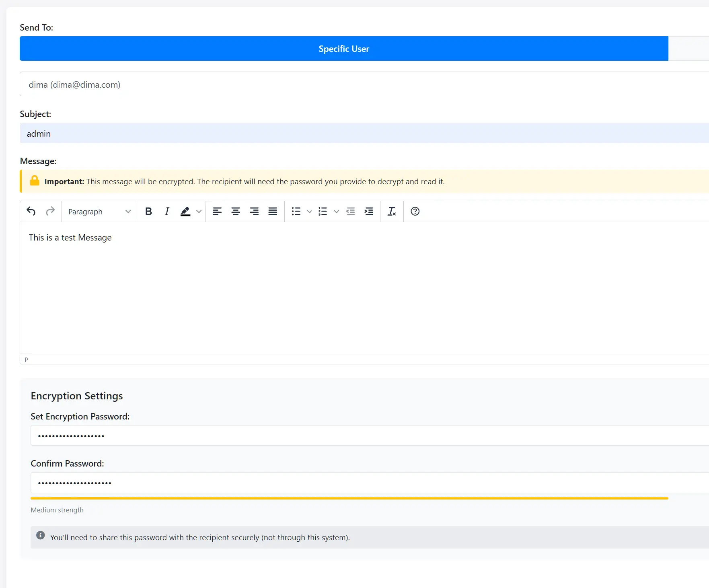Insert a bullet list
709x588 pixels.
pyautogui.click(x=296, y=211)
